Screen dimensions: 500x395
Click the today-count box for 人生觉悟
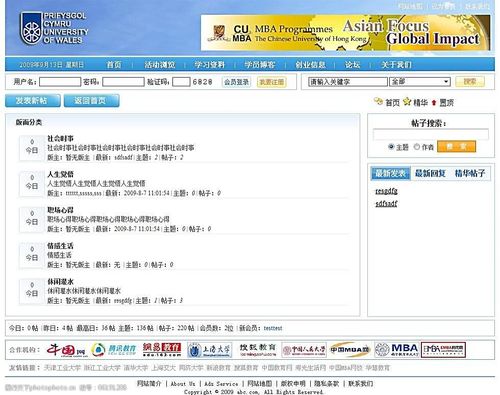tap(32, 183)
